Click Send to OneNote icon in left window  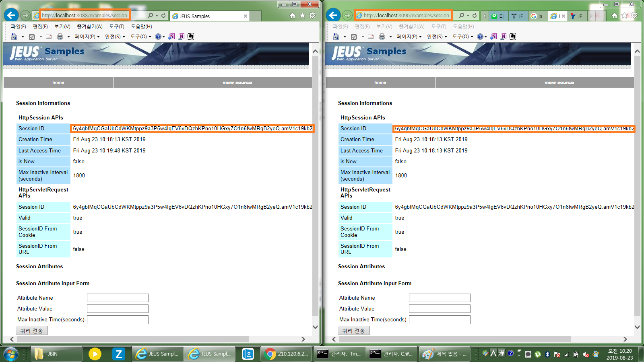point(171,37)
